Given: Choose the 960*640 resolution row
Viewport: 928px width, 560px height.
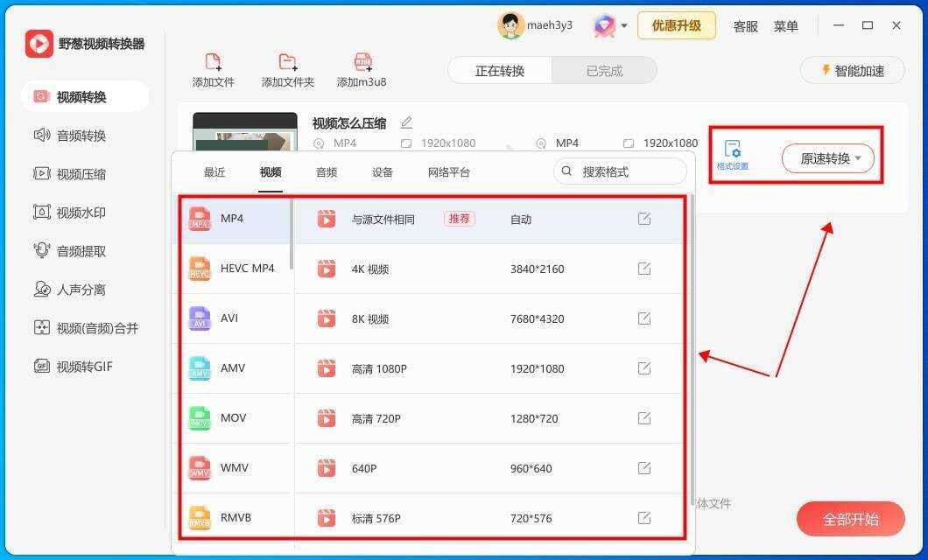Looking at the screenshot, I should 489,468.
